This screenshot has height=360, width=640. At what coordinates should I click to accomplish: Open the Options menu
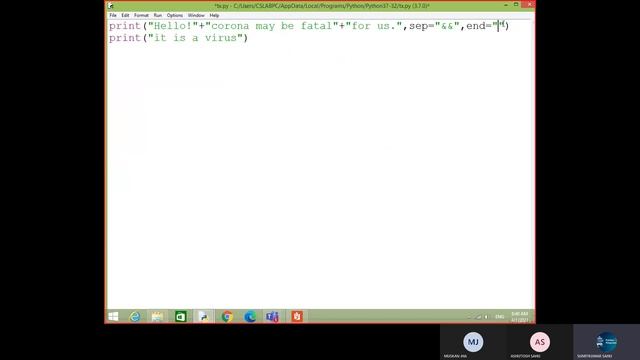(x=175, y=16)
